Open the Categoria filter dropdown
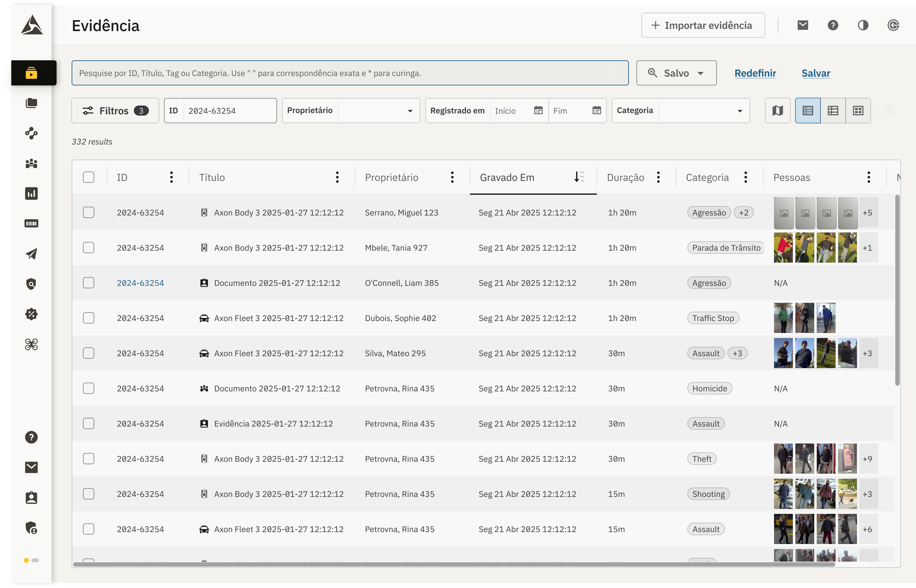 [739, 111]
